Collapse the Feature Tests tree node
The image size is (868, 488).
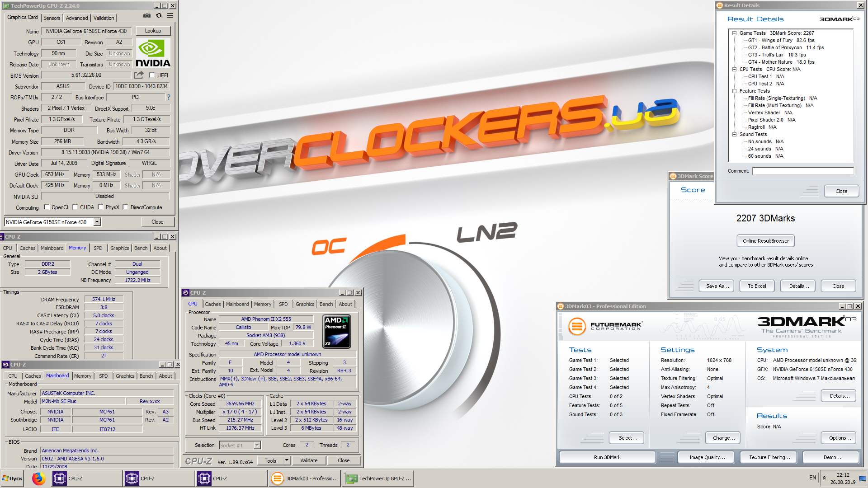click(x=734, y=91)
